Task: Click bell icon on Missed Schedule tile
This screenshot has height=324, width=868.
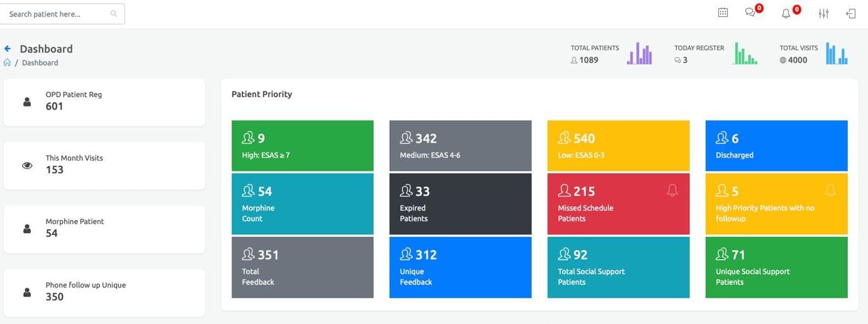Action: (672, 190)
